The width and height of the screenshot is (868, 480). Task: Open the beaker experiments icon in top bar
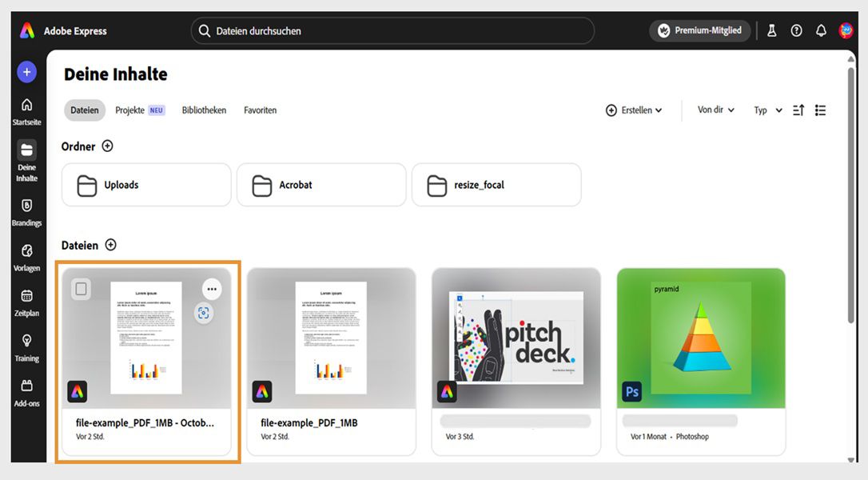click(x=771, y=30)
